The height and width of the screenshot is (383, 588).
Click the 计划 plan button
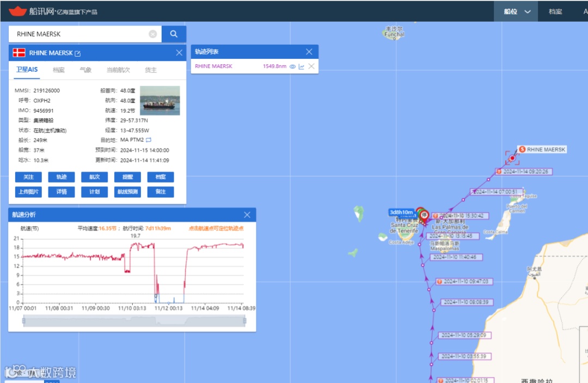coord(95,192)
